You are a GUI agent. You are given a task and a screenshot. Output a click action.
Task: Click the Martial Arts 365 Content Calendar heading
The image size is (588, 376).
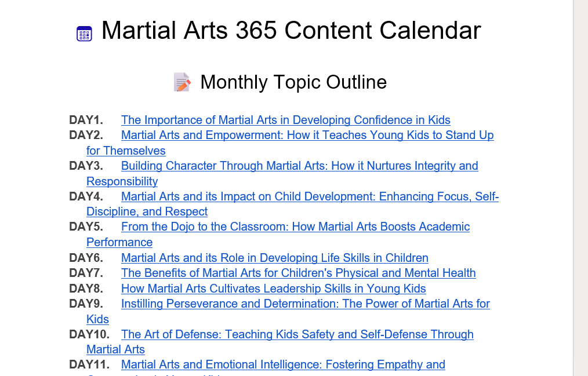click(x=291, y=31)
